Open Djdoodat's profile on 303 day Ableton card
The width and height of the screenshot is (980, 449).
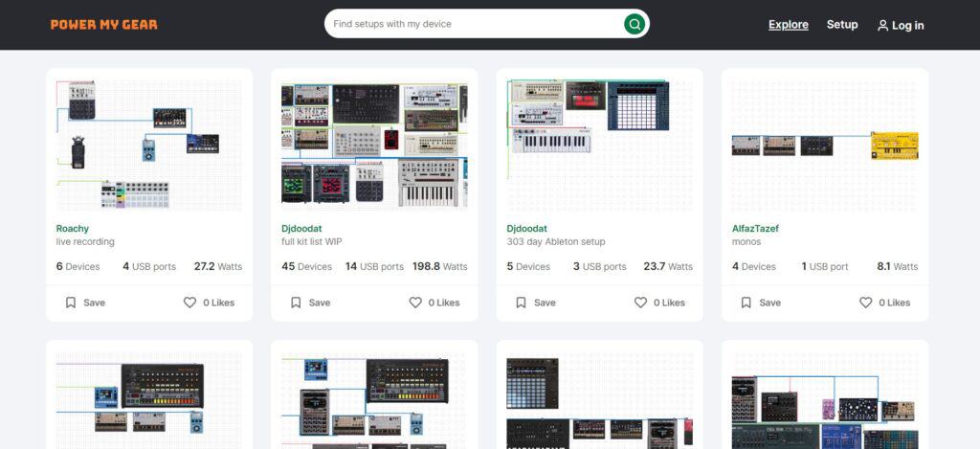[527, 229]
